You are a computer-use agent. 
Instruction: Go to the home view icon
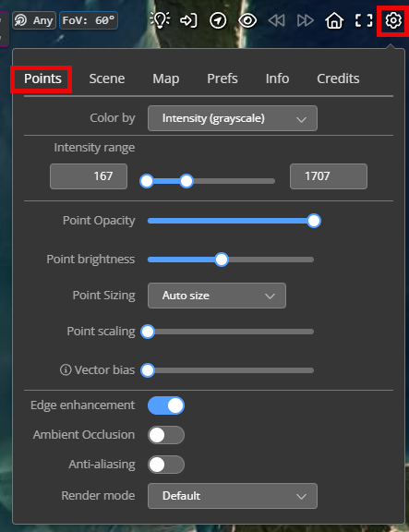tap(334, 20)
